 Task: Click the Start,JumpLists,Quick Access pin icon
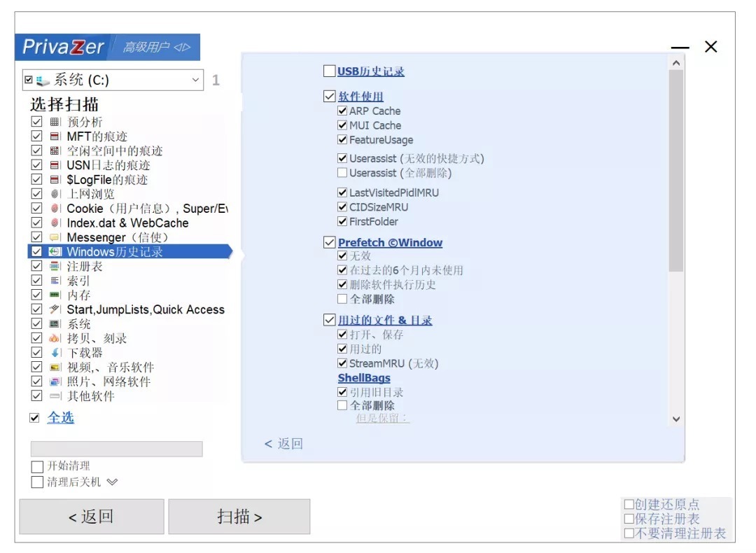[55, 309]
